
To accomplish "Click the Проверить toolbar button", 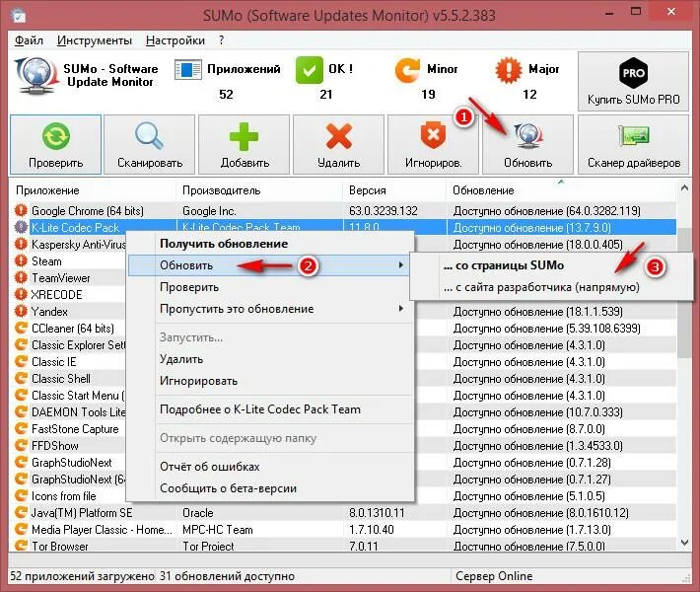I will click(x=55, y=144).
